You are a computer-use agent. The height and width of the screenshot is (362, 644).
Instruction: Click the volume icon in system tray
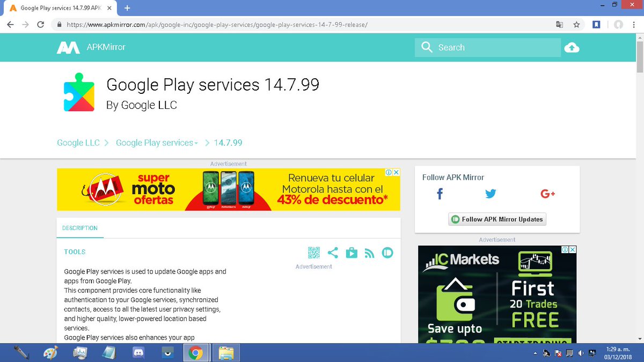pos(581,353)
